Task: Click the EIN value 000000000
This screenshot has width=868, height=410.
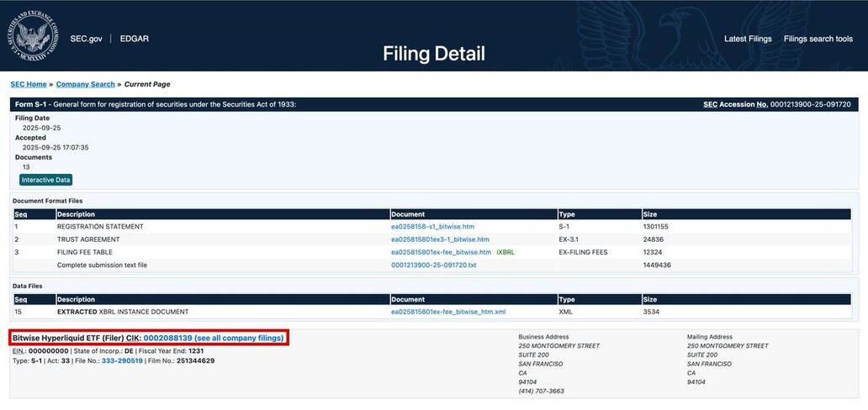Action: 49,351
